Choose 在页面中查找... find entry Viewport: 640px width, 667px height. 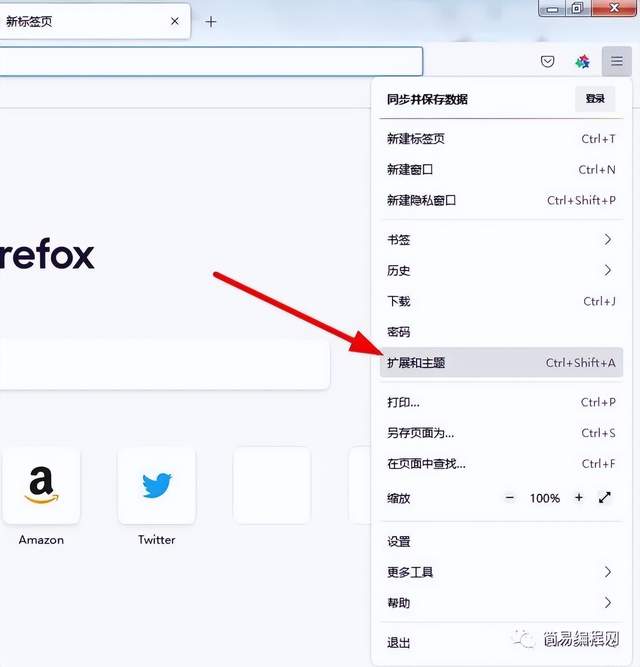[x=501, y=463]
